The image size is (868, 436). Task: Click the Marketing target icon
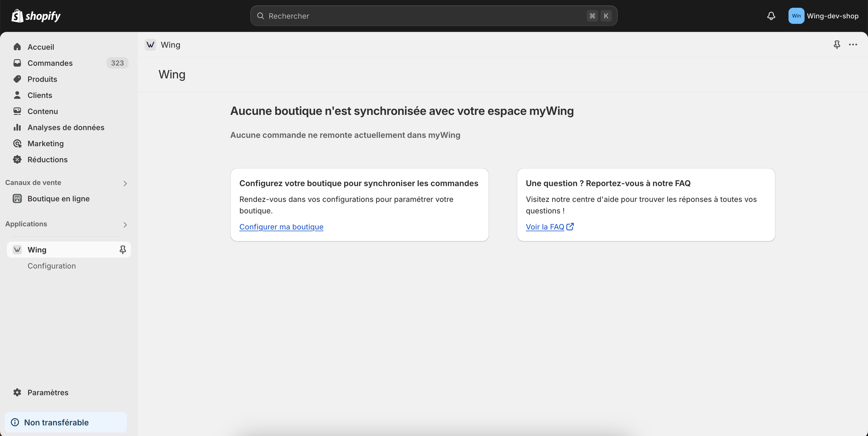(x=17, y=144)
